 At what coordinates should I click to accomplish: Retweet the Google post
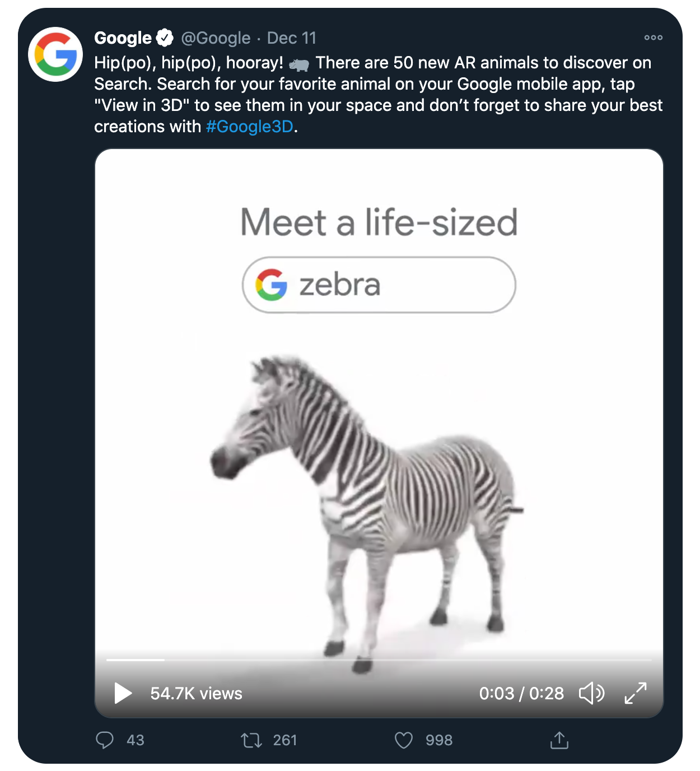coord(251,740)
